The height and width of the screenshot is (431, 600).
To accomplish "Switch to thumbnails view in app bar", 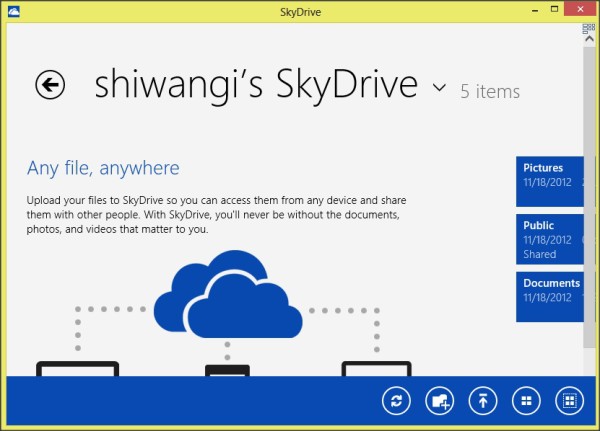I will [x=526, y=401].
